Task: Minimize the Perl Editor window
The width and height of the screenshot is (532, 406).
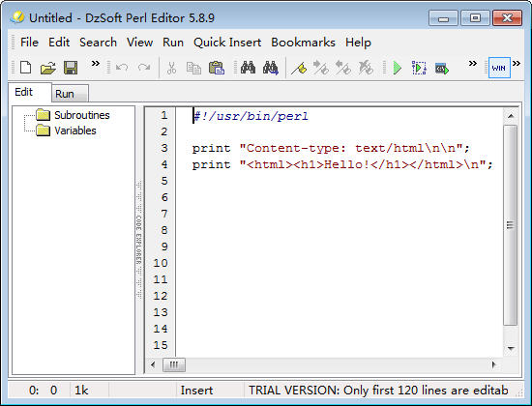Action: 443,18
